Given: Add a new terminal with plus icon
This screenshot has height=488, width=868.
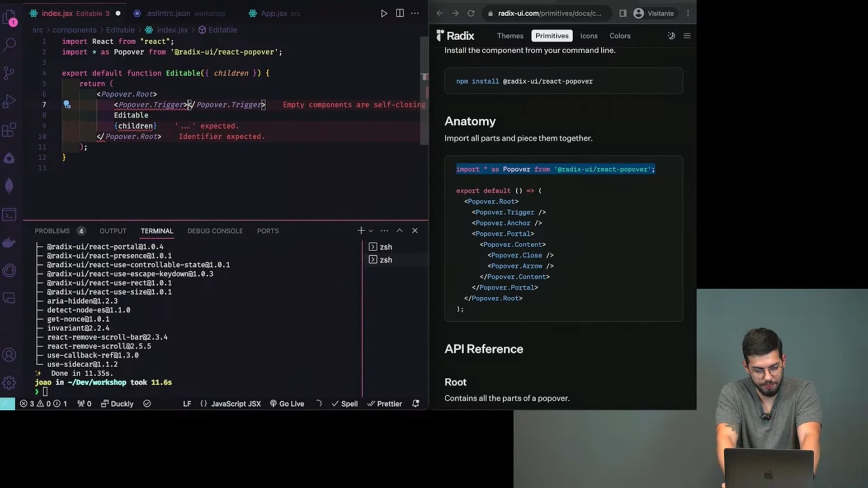Looking at the screenshot, I should [x=361, y=231].
